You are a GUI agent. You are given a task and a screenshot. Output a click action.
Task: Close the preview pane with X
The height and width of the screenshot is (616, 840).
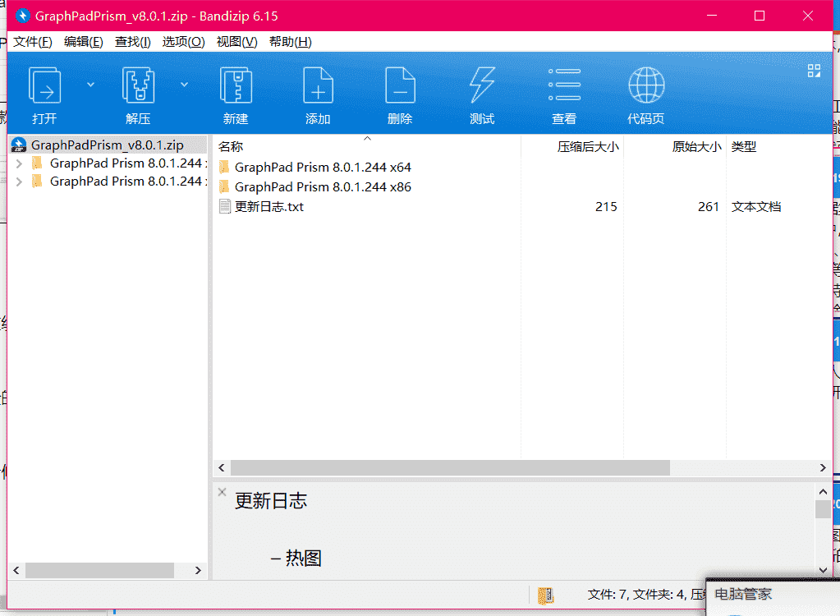[x=222, y=492]
